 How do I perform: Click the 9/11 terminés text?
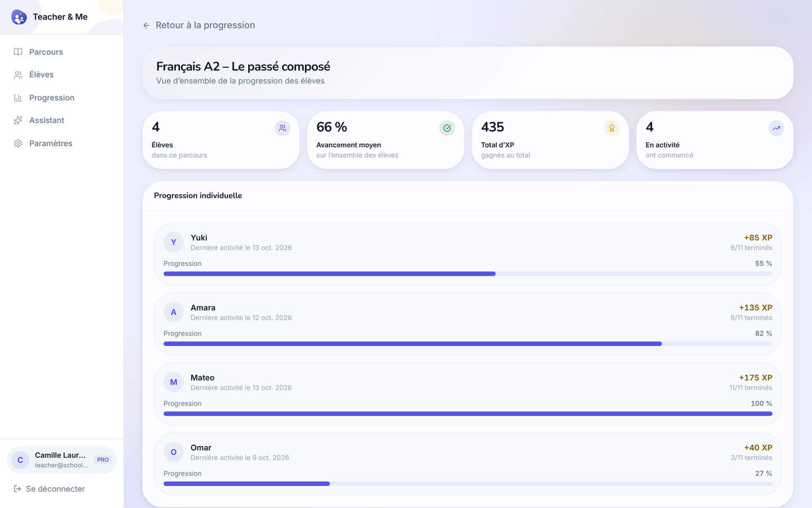752,318
